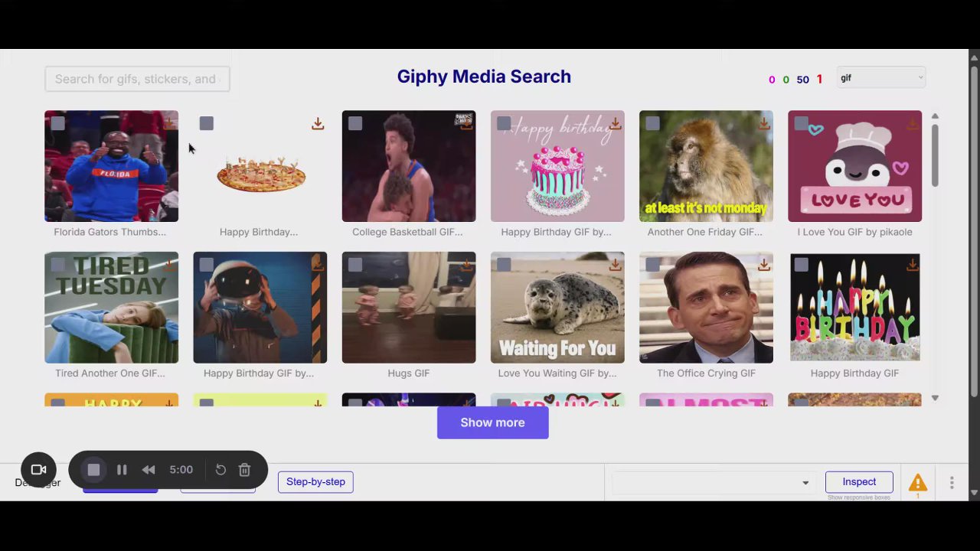
Task: Download the pink cake Happy Birthday GIF
Action: [x=615, y=124]
